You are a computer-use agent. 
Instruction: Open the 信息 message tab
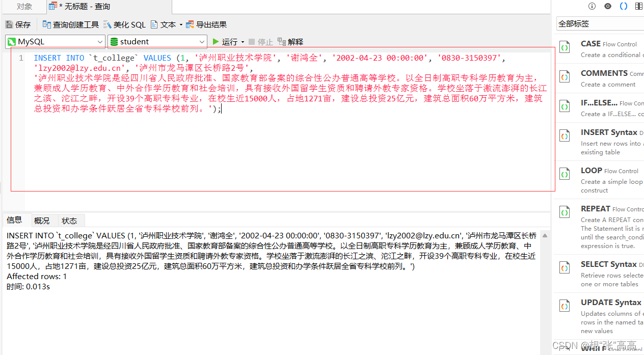coord(14,220)
